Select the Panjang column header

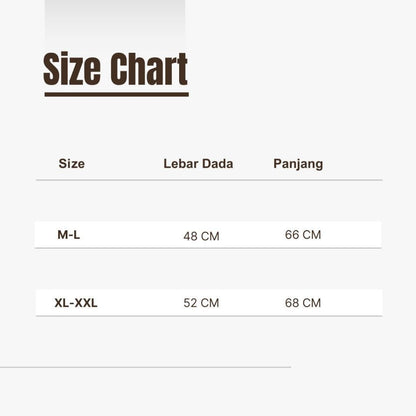tap(298, 164)
